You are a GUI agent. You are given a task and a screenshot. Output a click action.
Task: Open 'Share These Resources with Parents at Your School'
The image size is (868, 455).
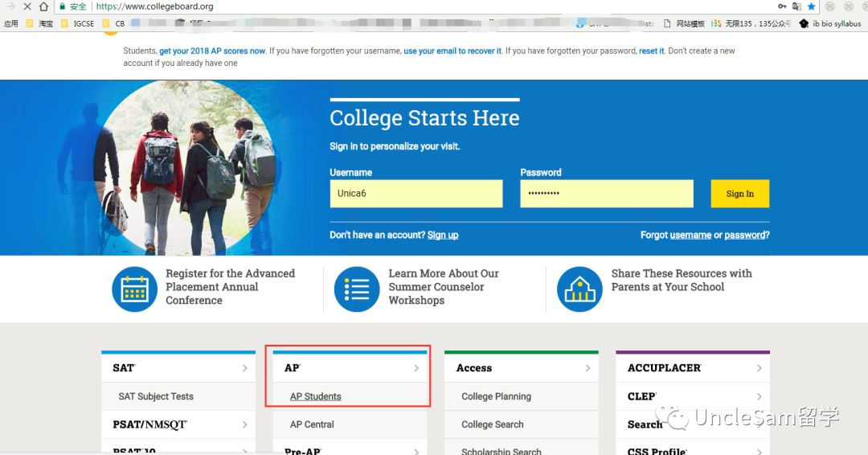point(682,280)
